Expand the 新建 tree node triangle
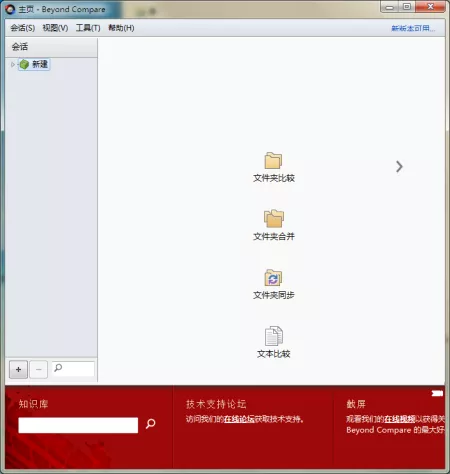The image size is (450, 474). [x=13, y=64]
